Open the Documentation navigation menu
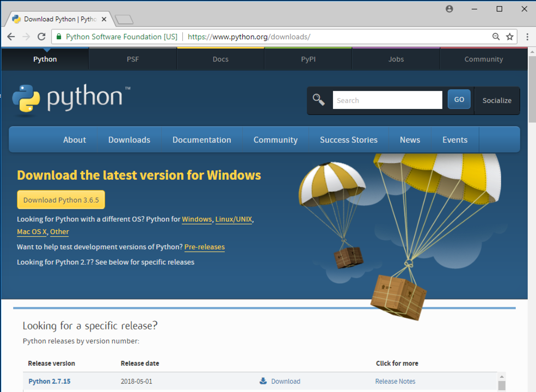 202,139
